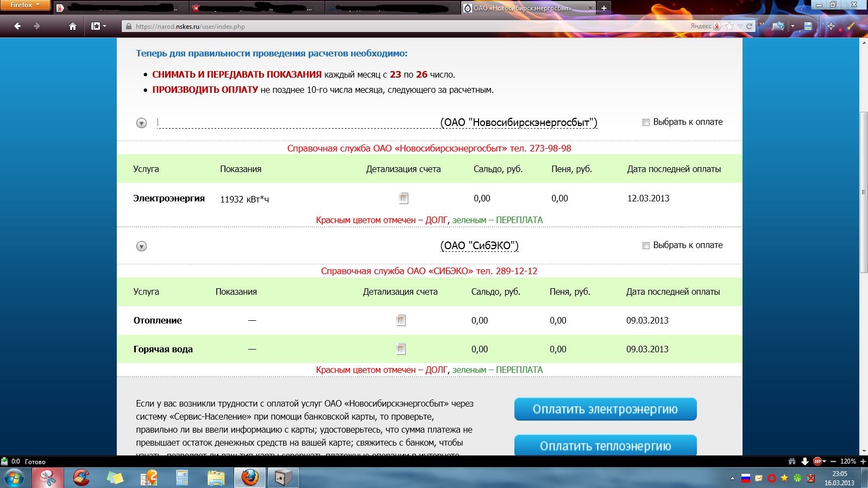The width and height of the screenshot is (868, 488).
Task: Open the Firefox main menu button
Action: coord(25,5)
